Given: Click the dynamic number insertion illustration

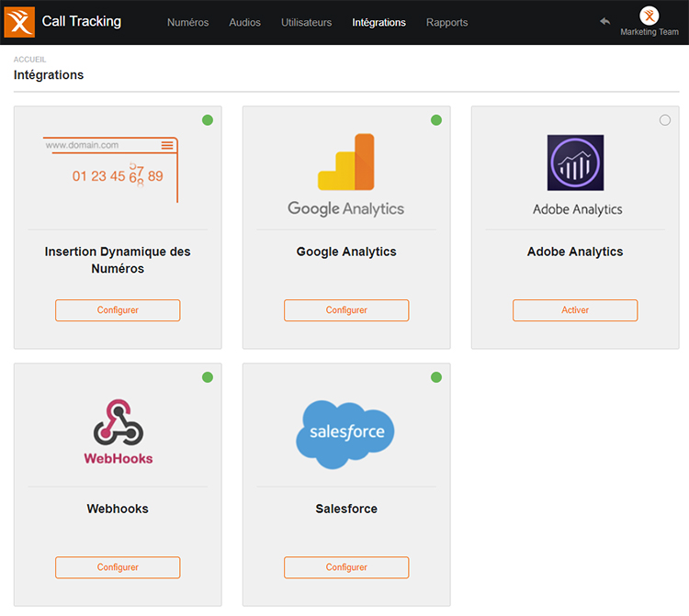Looking at the screenshot, I should coord(111,170).
